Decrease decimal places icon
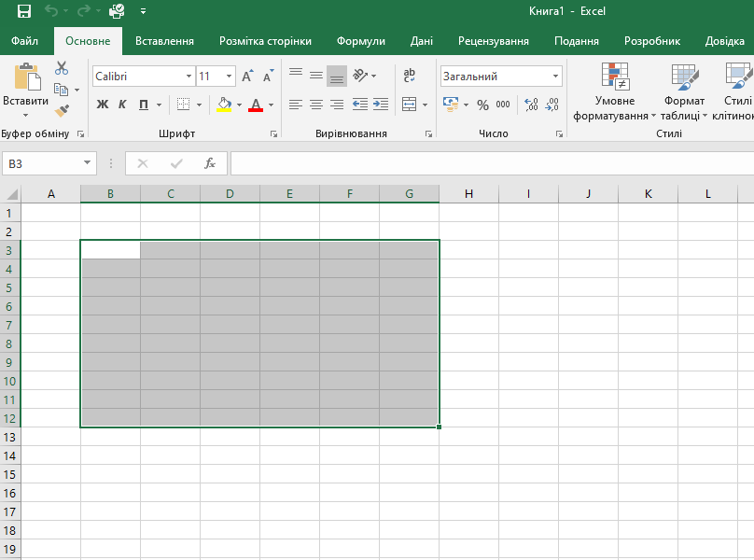Viewport: 754px width, 560px height. 552,105
